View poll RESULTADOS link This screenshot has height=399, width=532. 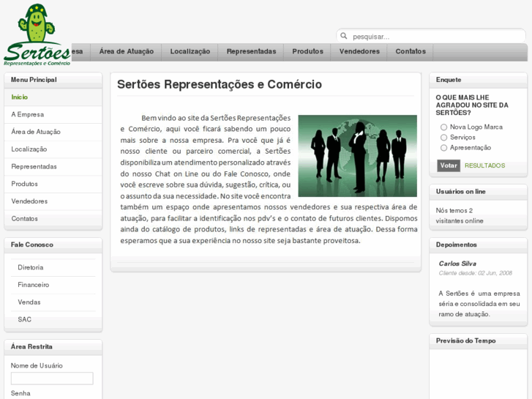[484, 165]
